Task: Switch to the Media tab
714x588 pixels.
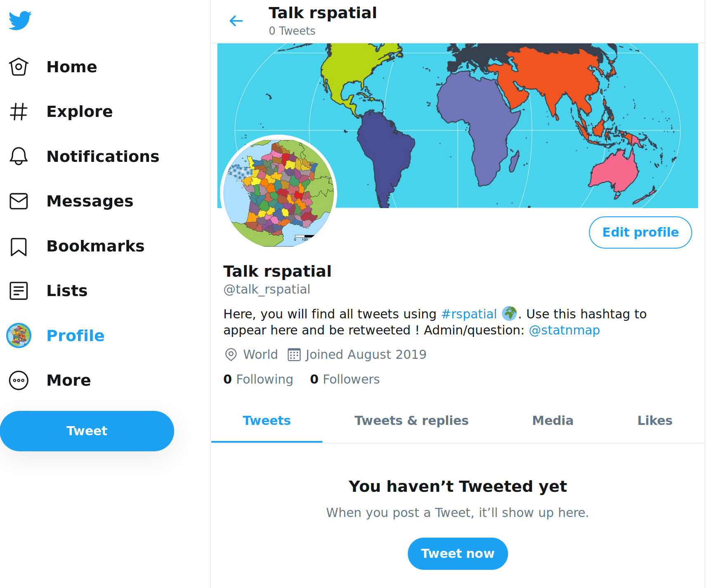Action: coord(553,421)
